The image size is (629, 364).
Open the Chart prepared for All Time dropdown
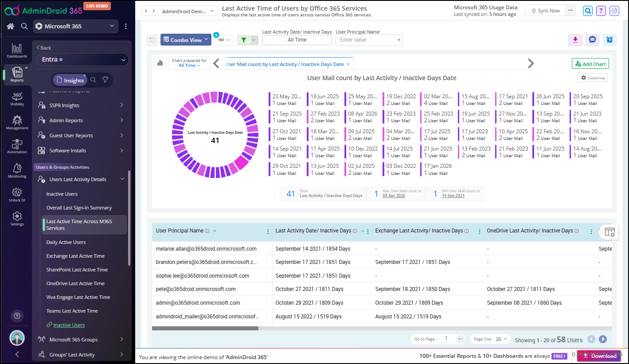(189, 63)
